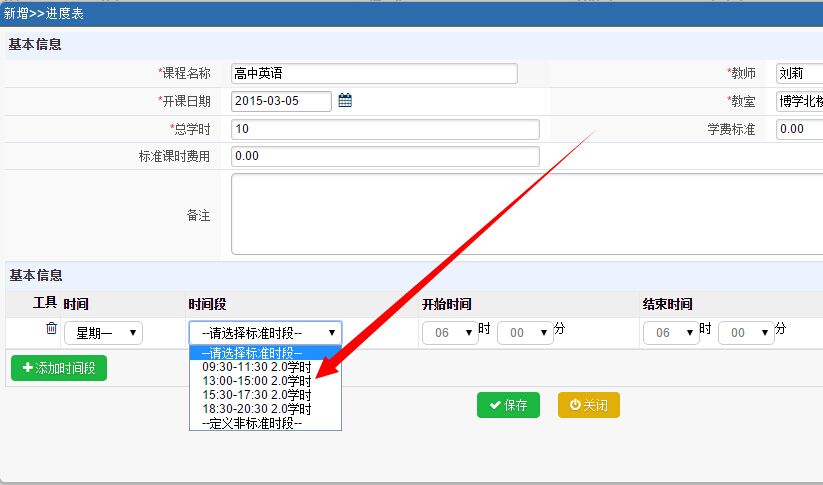Click the 开始时间 column header
823x485 pixels.
(x=447, y=304)
